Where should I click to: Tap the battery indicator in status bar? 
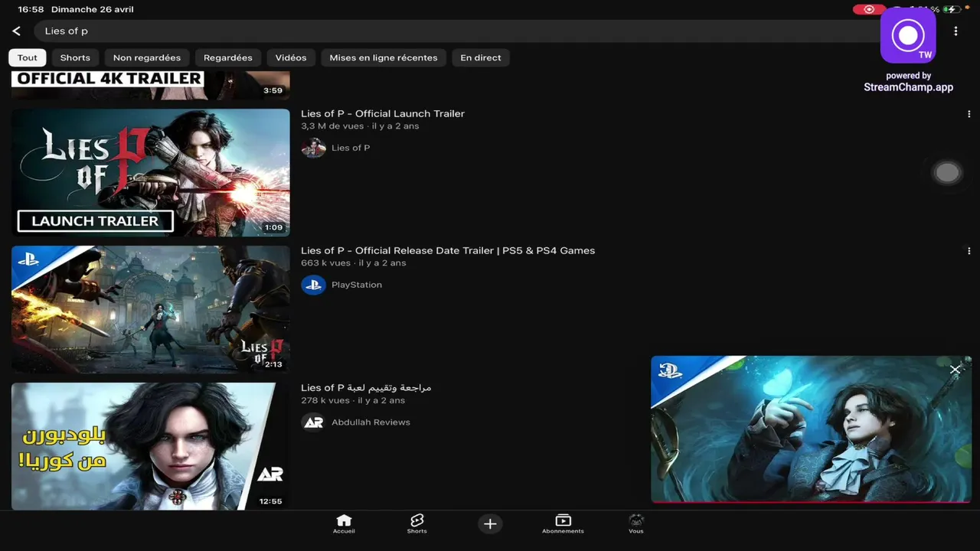952,9
